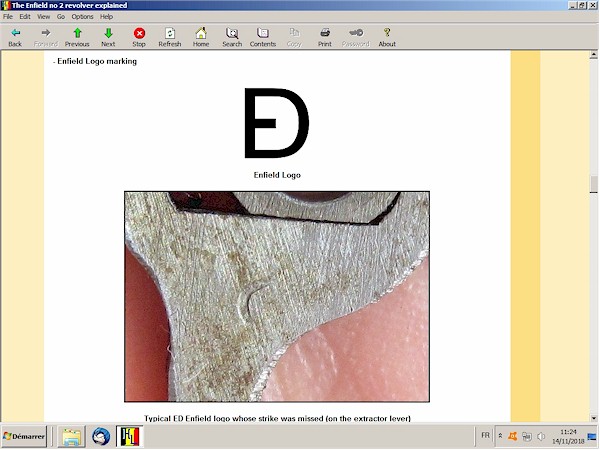Open the Options menu
600x450 pixels.
(82, 17)
